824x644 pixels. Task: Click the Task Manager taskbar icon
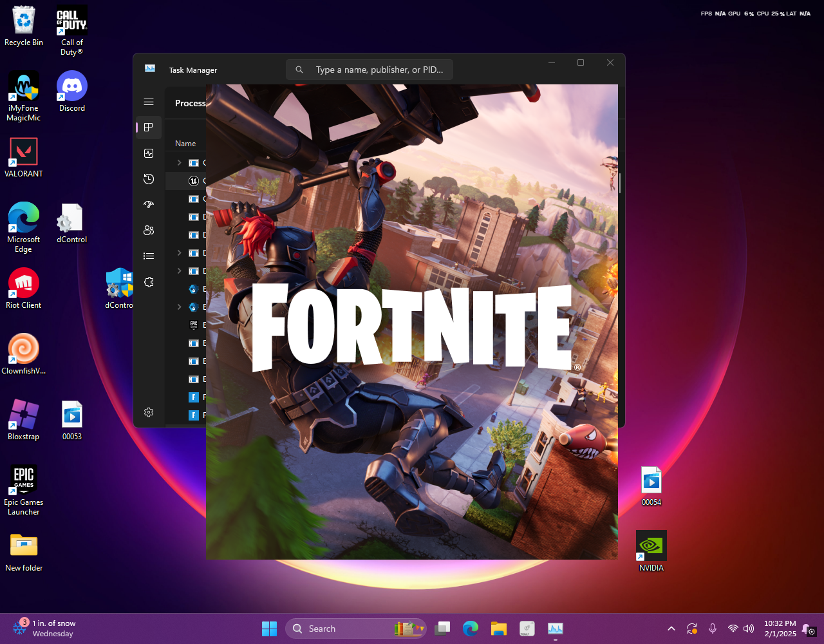[x=556, y=629]
